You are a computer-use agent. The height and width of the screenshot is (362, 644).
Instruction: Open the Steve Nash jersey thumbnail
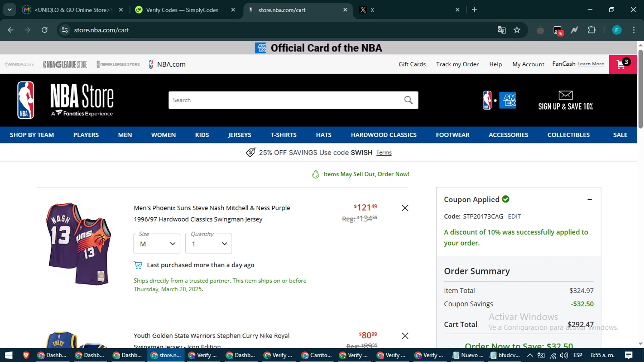click(x=78, y=243)
